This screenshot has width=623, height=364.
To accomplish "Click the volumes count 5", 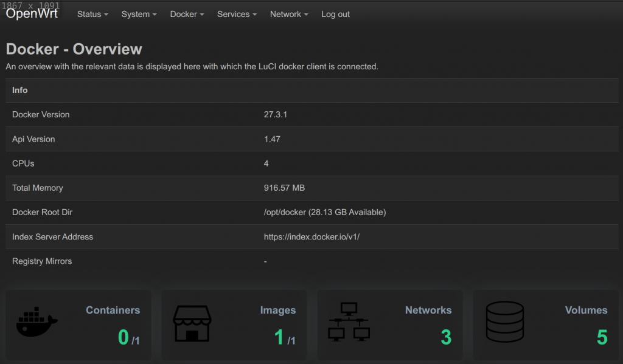I will [602, 337].
